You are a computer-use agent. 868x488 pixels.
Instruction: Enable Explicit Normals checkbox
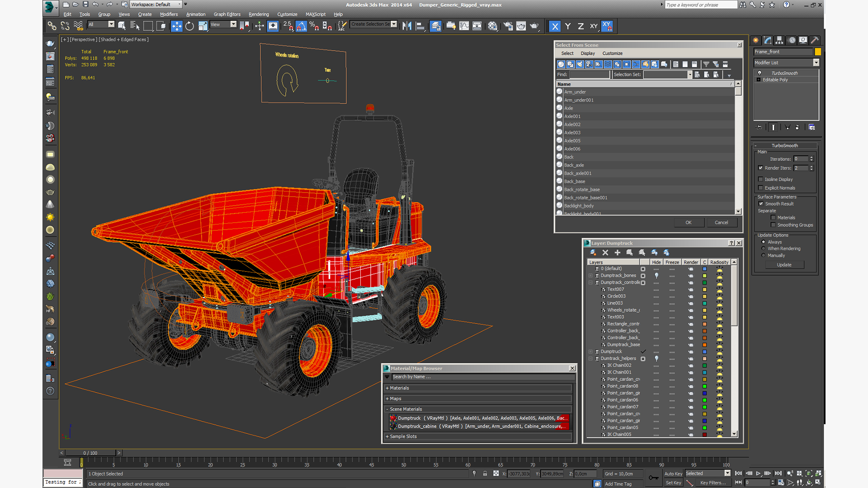(x=761, y=188)
